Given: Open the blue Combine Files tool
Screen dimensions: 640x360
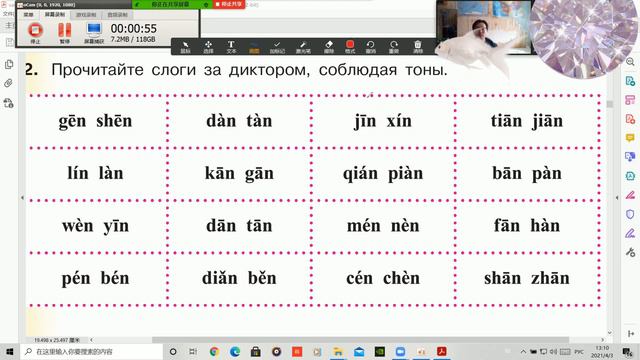Looking at the screenshot, I should point(630,157).
